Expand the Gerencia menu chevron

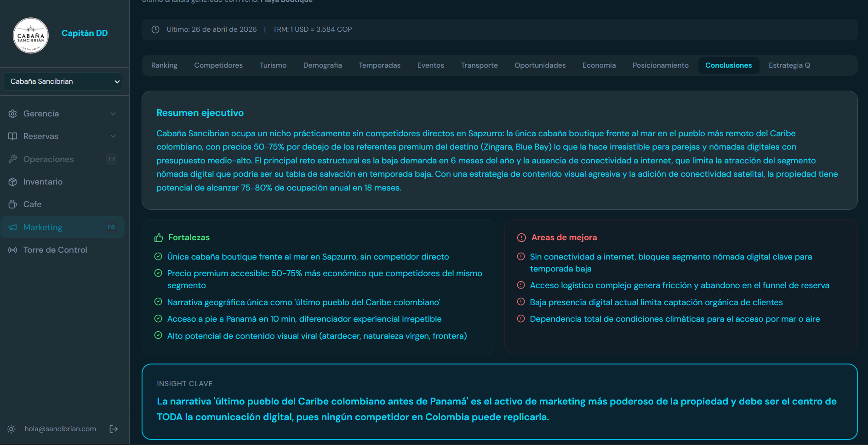click(x=113, y=114)
